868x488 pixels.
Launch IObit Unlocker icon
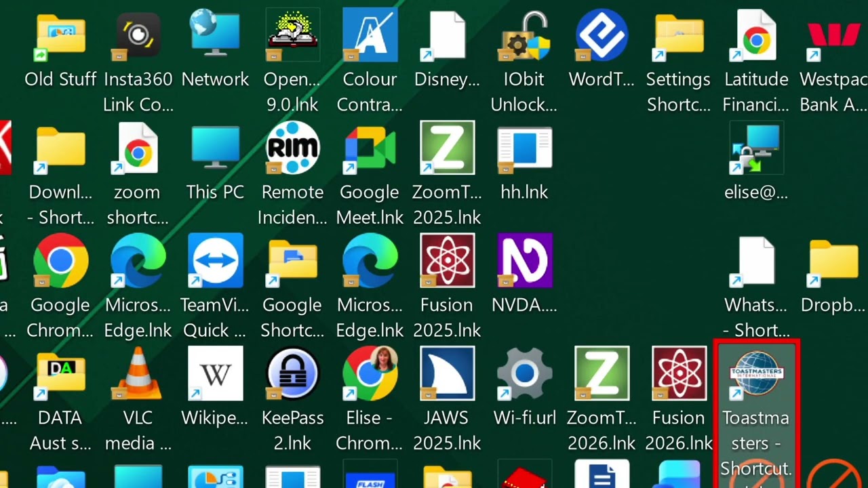tap(524, 35)
